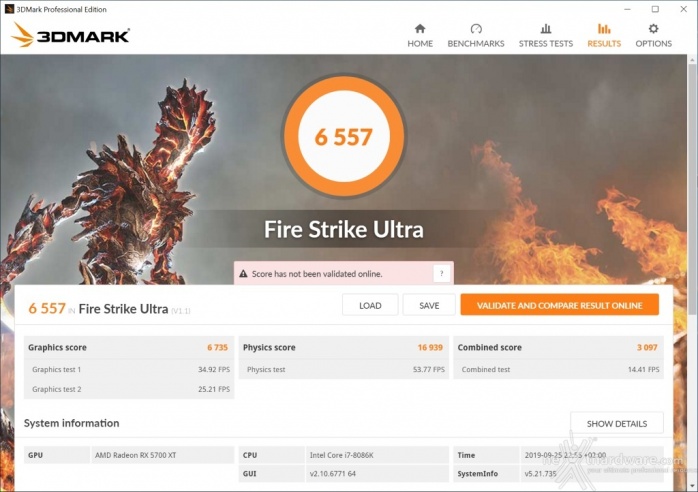Minimize the 3DMark window
Viewport: 698px width, 492px height.
pyautogui.click(x=627, y=9)
